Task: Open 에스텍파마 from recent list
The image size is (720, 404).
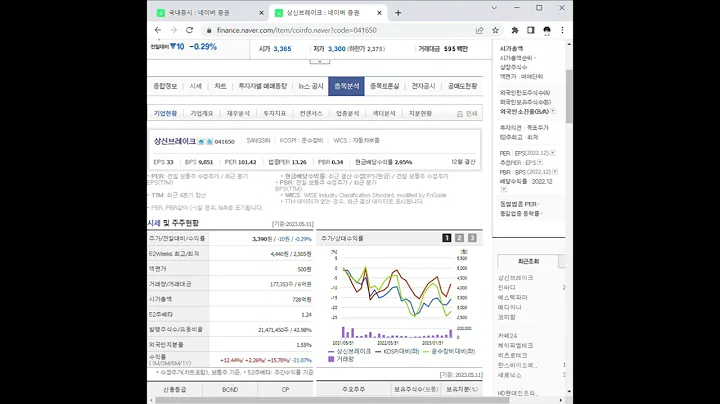Action: pyautogui.click(x=513, y=297)
